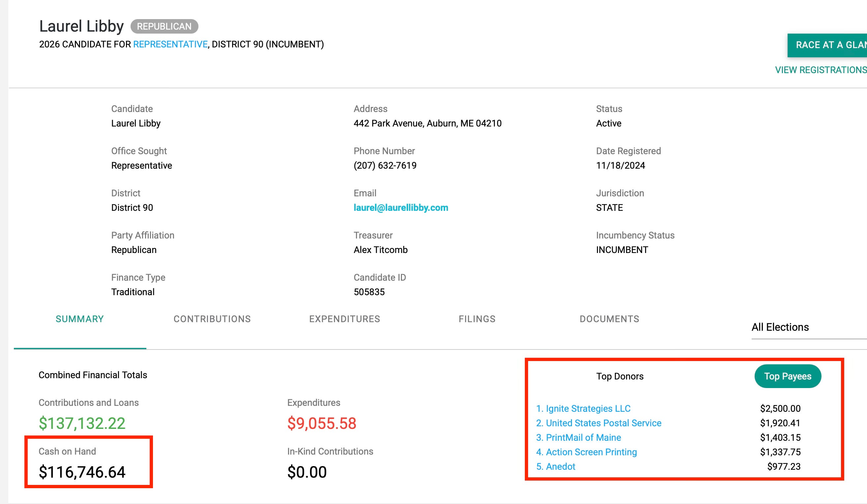Screen dimensions: 867x504
Task: Switch to Top Donors view
Action: (x=620, y=377)
